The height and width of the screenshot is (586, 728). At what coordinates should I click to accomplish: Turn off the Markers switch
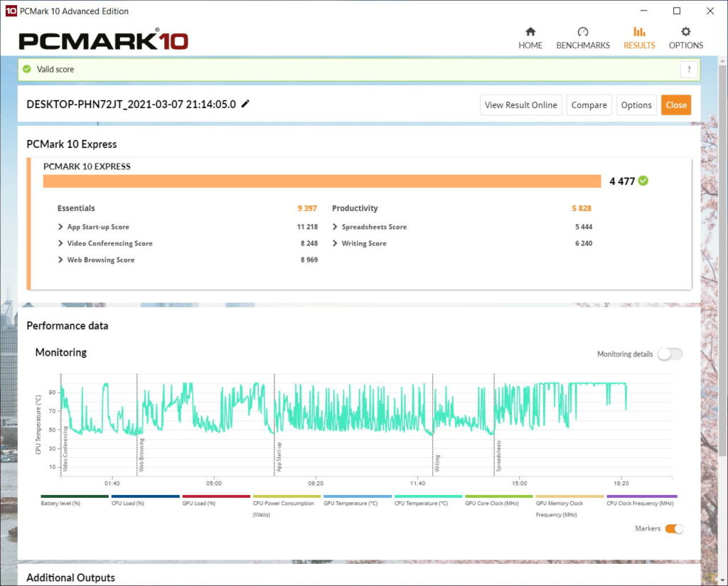[x=674, y=528]
